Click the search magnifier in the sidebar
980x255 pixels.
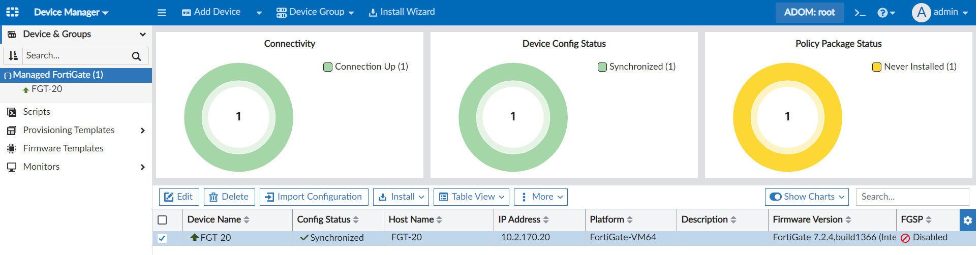[136, 56]
